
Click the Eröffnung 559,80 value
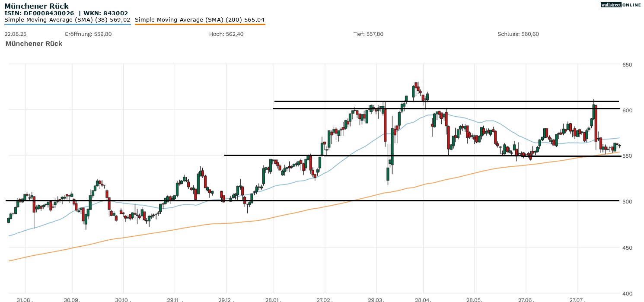(88, 34)
